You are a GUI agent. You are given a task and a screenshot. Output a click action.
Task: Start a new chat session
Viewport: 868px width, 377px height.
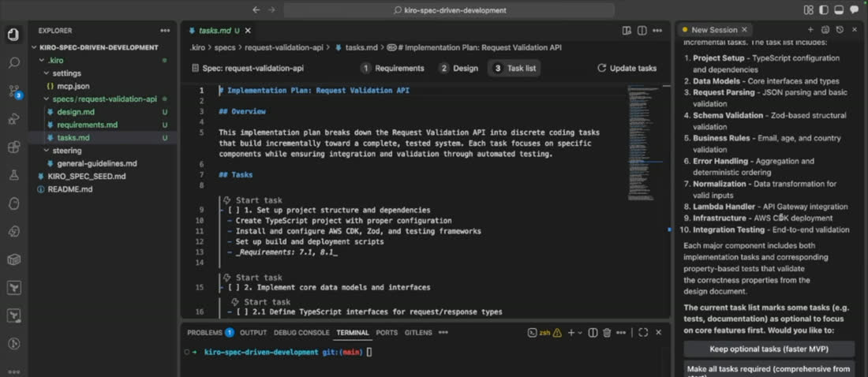(x=810, y=30)
